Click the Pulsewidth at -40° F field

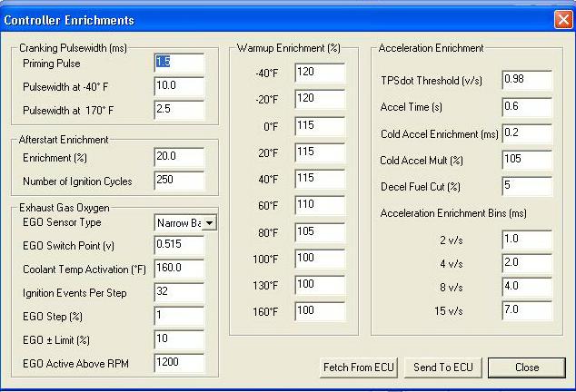[179, 85]
